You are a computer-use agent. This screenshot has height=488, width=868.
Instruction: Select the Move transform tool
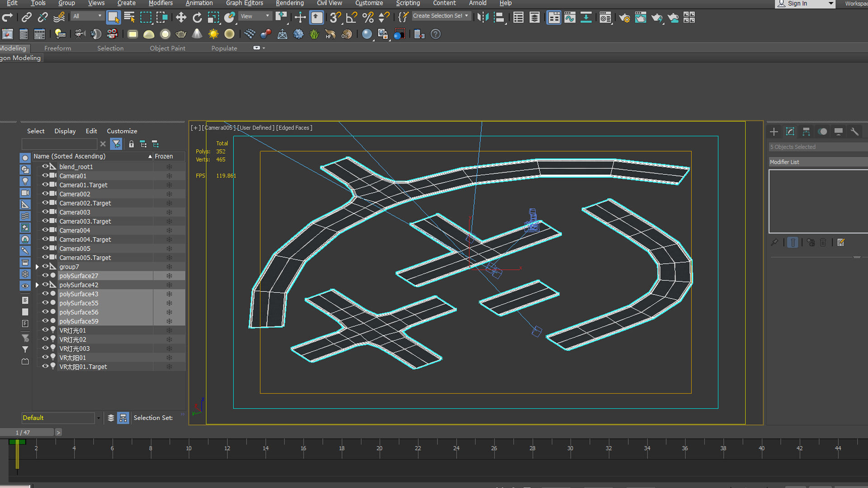(x=181, y=18)
